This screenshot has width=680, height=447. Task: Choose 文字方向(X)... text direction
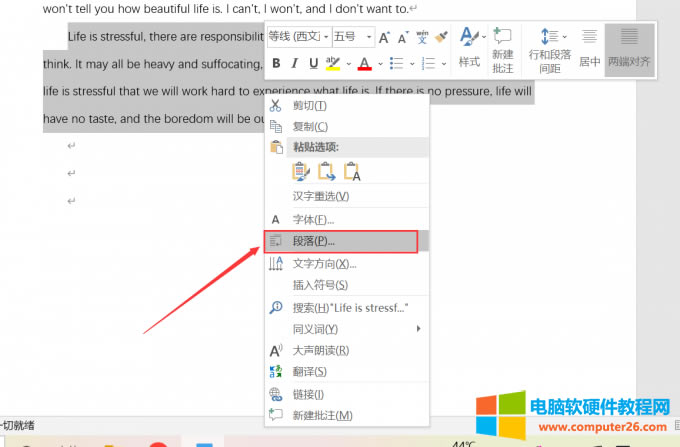click(x=346, y=264)
